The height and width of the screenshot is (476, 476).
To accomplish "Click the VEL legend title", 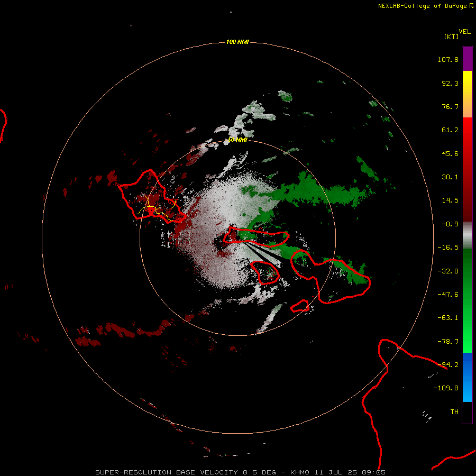I will [464, 32].
